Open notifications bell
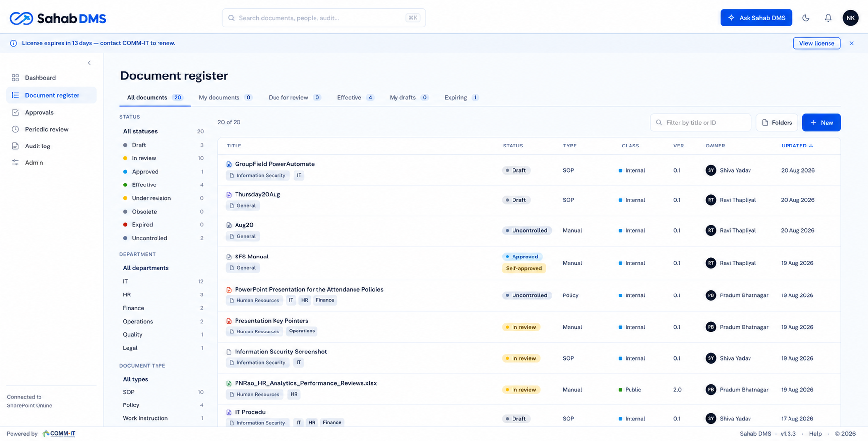Image resolution: width=868 pixels, height=441 pixels. click(828, 18)
